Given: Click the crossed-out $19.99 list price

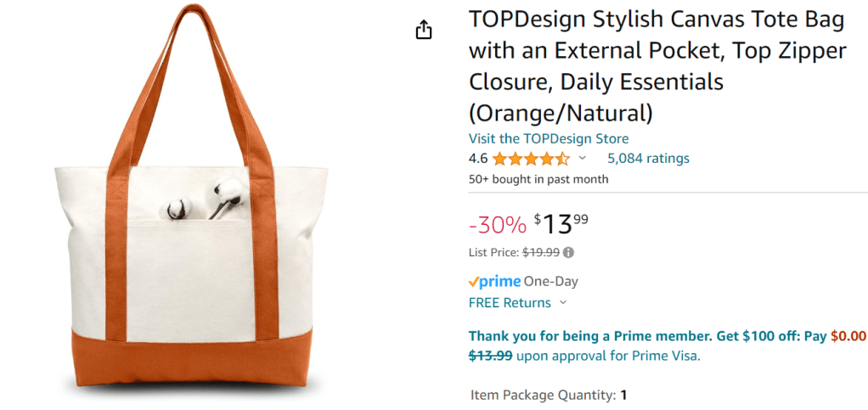Looking at the screenshot, I should point(540,252).
